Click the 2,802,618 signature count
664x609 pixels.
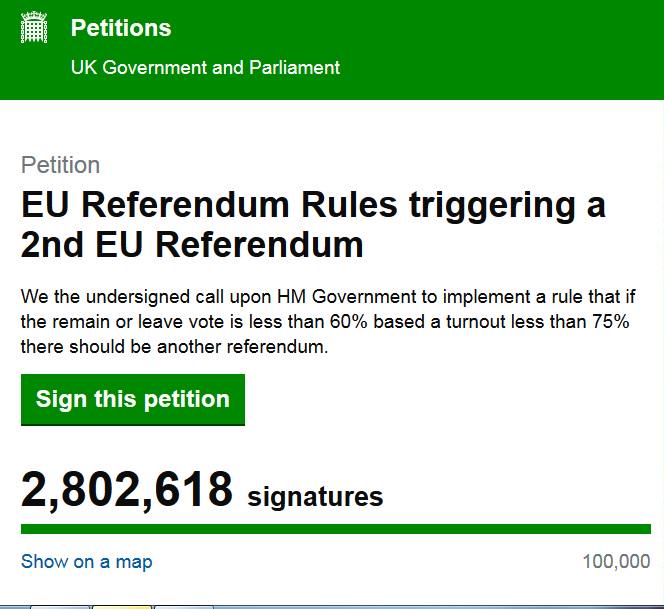click(x=127, y=489)
